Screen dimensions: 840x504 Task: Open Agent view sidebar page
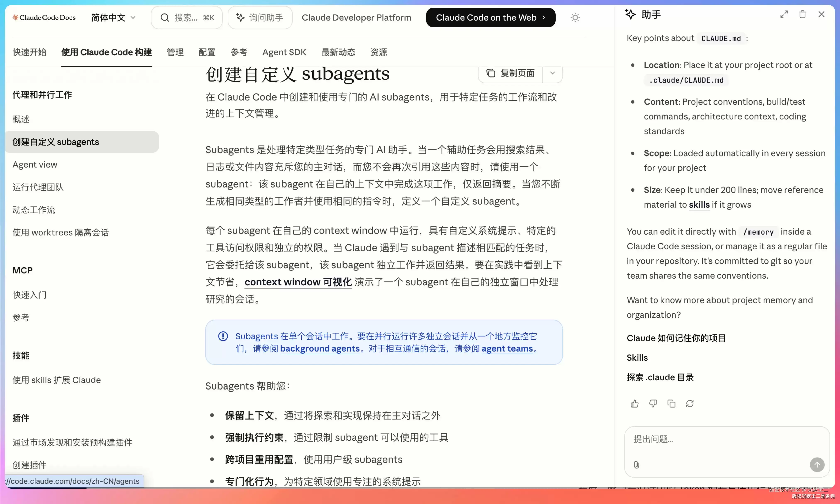(35, 164)
